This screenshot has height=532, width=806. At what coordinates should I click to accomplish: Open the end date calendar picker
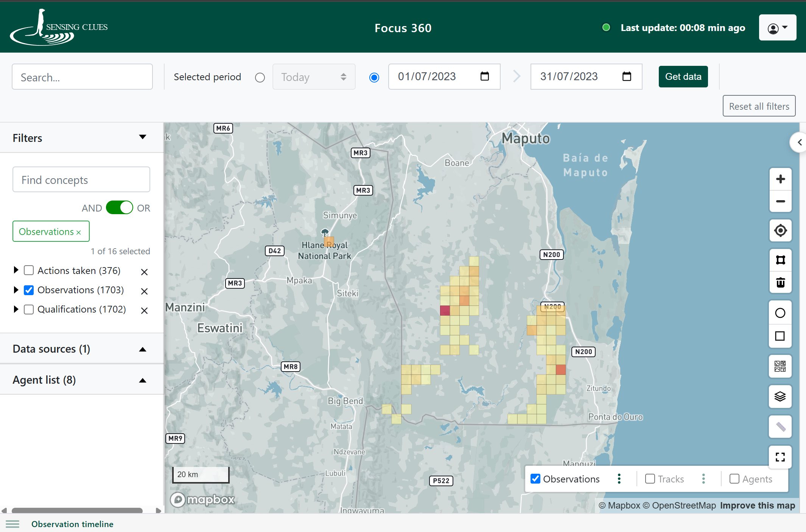pos(627,76)
